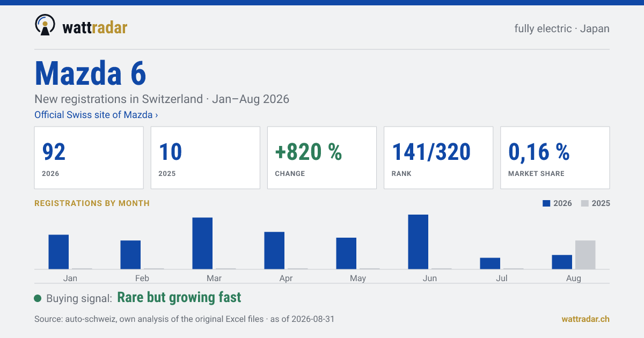Click the 'Buying signal:' label
This screenshot has width=644, height=338.
tap(79, 298)
